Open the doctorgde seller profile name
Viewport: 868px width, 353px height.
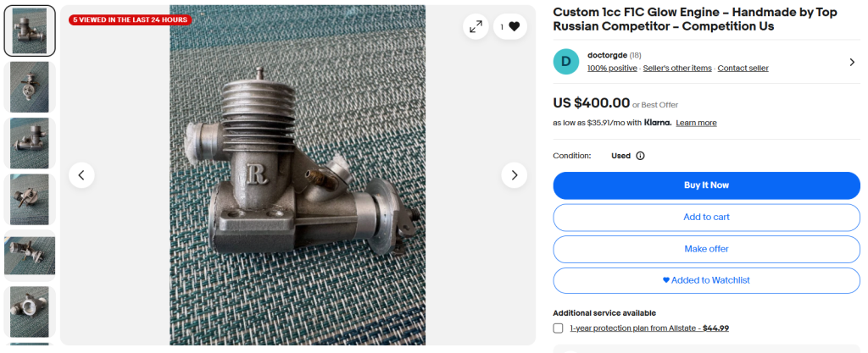pos(607,55)
